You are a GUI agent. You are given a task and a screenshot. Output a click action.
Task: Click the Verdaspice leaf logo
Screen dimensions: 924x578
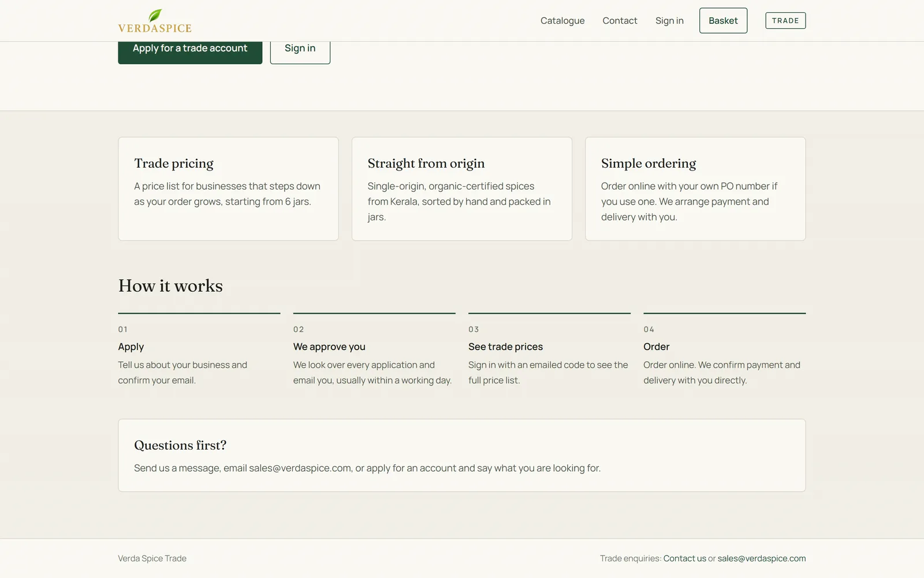(155, 21)
